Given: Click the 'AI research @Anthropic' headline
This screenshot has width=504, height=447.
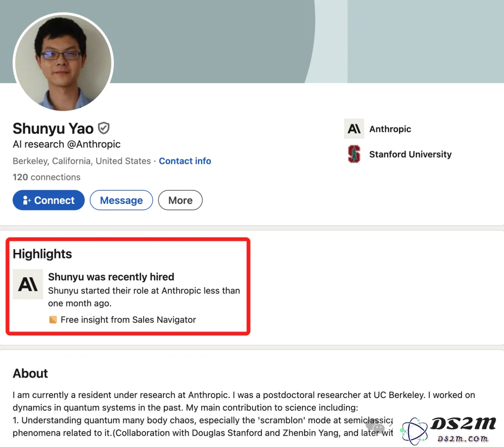Looking at the screenshot, I should pos(67,144).
